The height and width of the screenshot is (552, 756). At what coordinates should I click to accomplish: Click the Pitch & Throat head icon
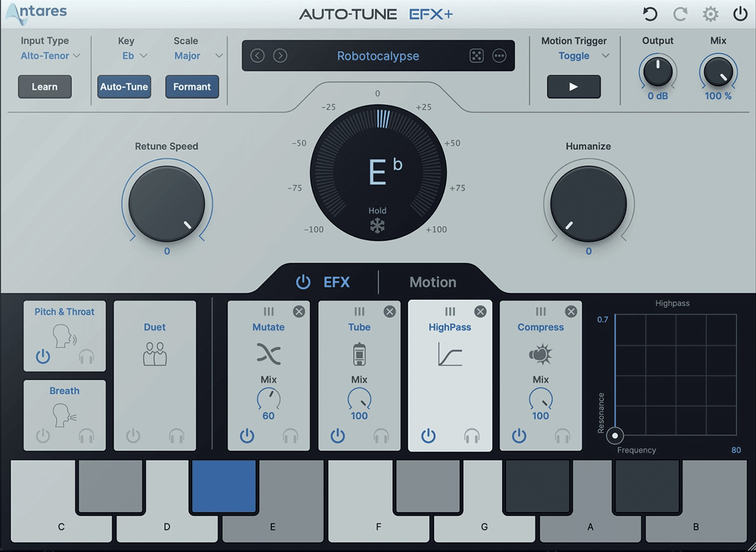coord(64,336)
